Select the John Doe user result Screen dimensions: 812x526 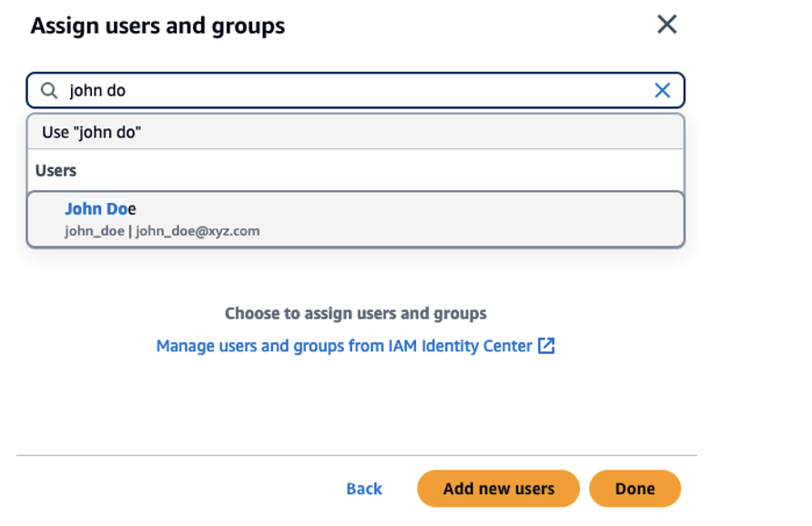[x=355, y=218]
